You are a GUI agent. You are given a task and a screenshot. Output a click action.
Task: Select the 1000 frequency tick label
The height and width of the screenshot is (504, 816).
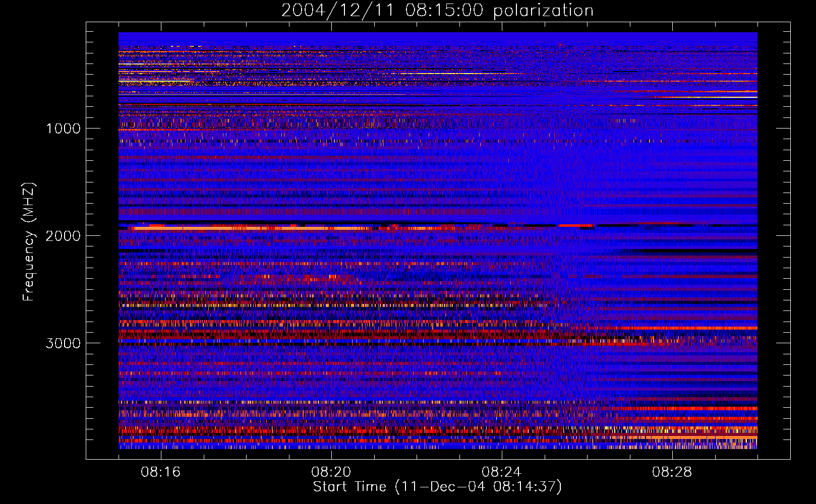tap(63, 129)
